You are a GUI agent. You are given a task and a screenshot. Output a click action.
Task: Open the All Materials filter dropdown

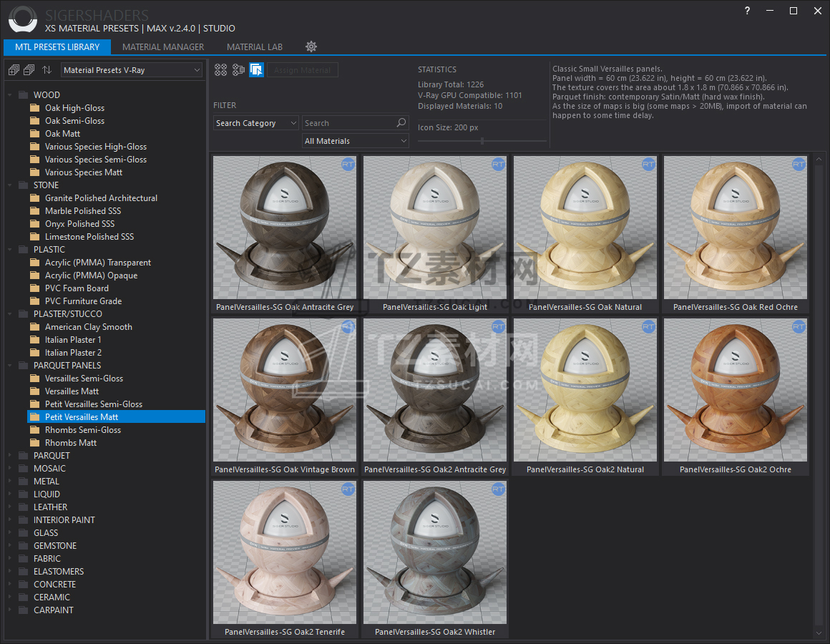coord(356,141)
